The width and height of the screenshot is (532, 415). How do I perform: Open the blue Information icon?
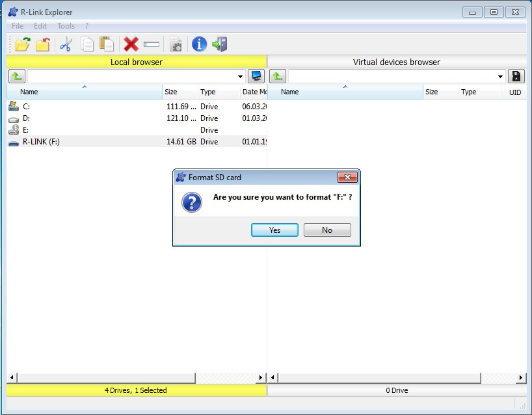[x=199, y=44]
